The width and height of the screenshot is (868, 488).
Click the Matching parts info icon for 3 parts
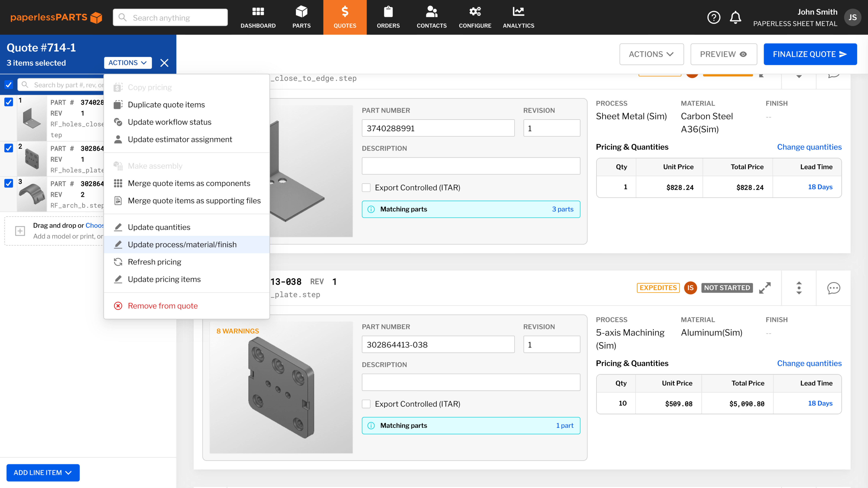371,209
